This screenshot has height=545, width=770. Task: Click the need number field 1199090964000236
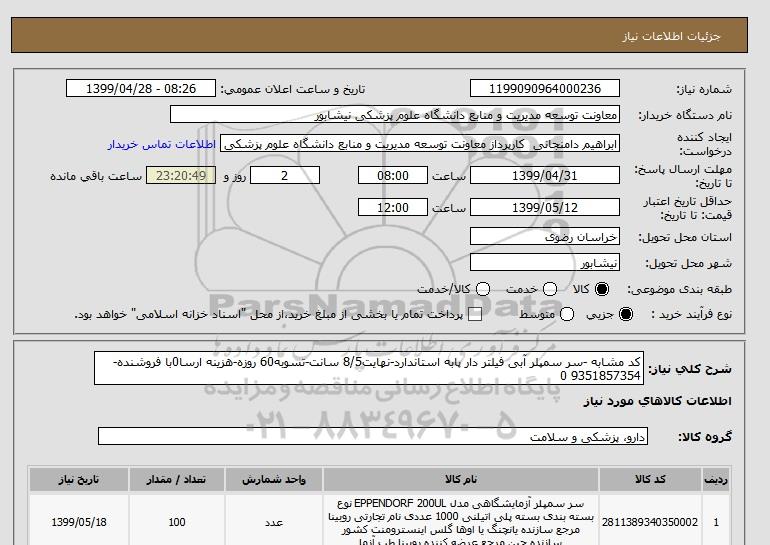point(545,88)
